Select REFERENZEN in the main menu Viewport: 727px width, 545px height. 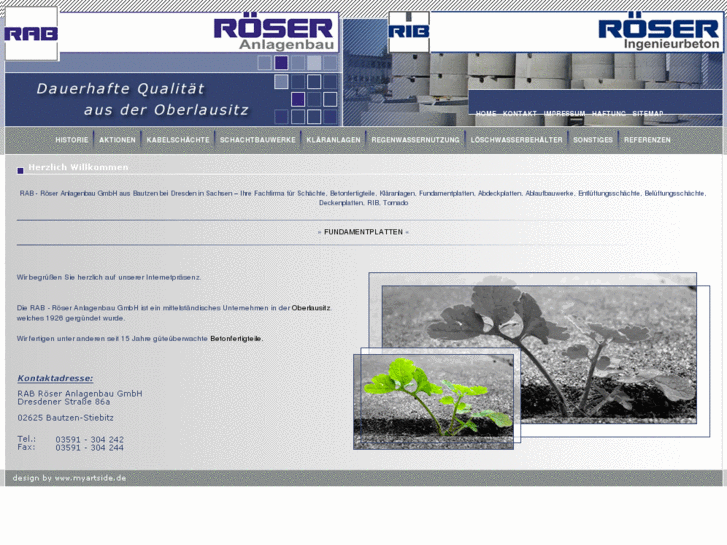click(647, 140)
